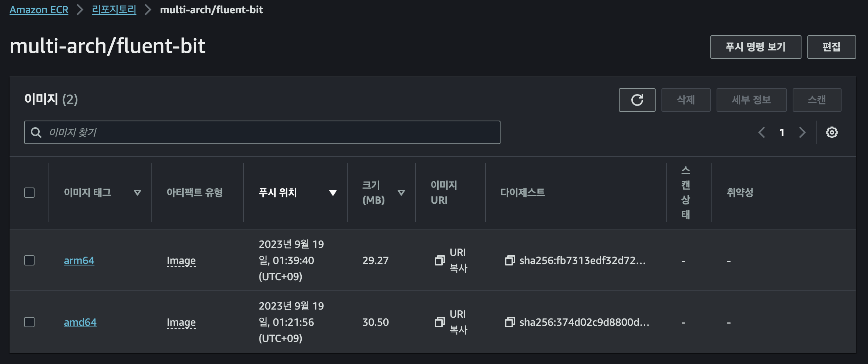Click the 이미지 (2) panel heading
The height and width of the screenshot is (364, 868).
(x=51, y=99)
